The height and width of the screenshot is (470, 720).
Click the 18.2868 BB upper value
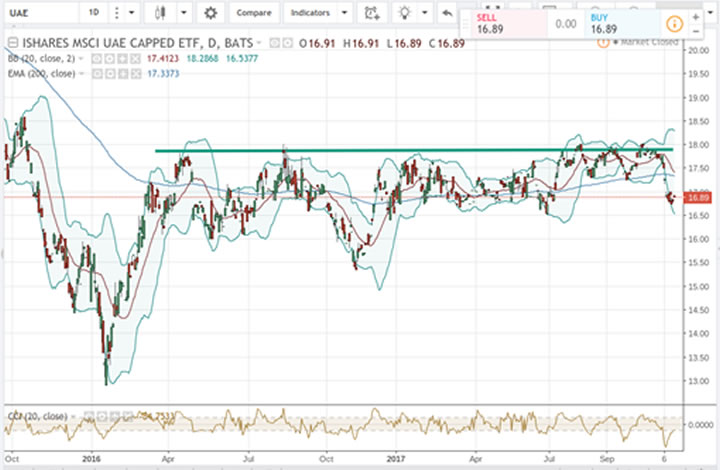[202, 59]
